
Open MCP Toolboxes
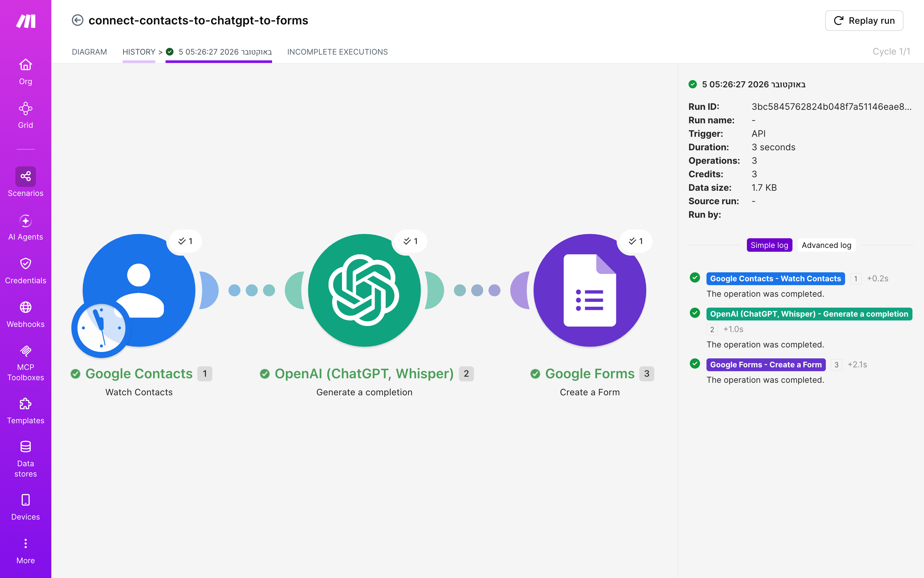pos(26,363)
